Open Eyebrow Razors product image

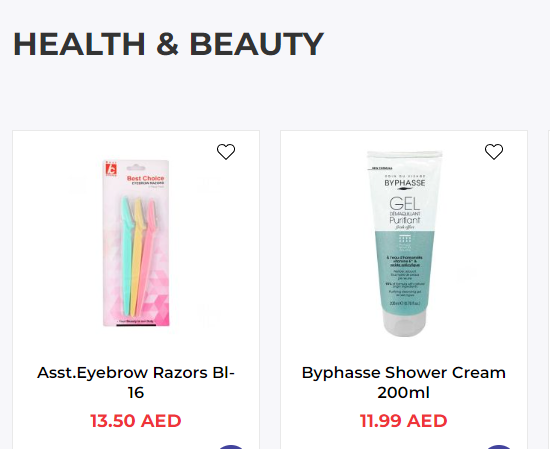pyautogui.click(x=136, y=243)
